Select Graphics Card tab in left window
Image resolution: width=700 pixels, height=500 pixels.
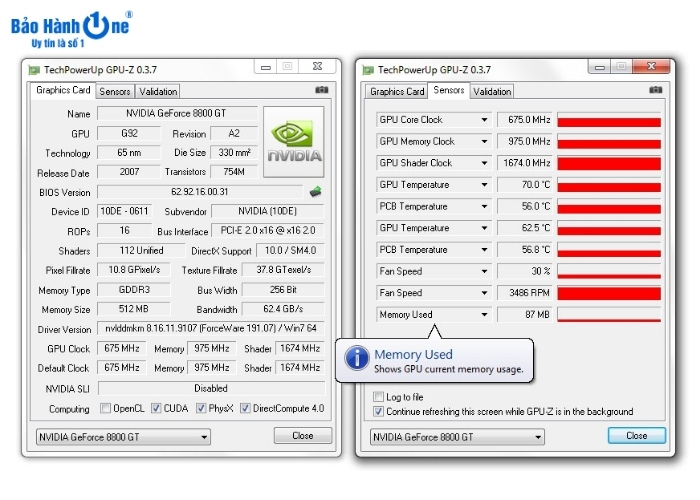(x=62, y=90)
